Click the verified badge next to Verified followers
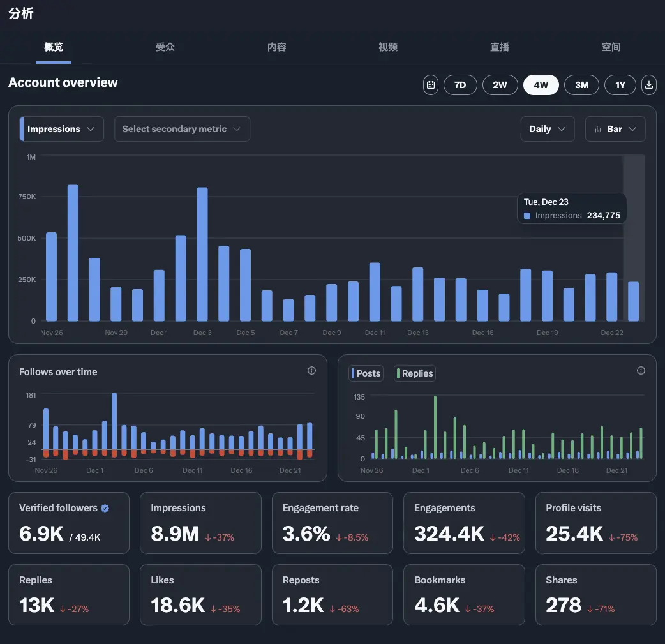The width and height of the screenshot is (665, 644). (105, 508)
